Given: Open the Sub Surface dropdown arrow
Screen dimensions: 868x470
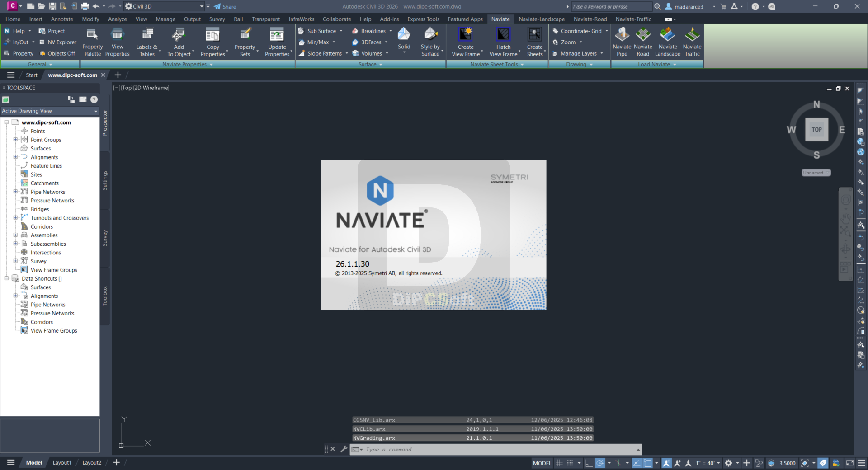Looking at the screenshot, I should tap(341, 31).
